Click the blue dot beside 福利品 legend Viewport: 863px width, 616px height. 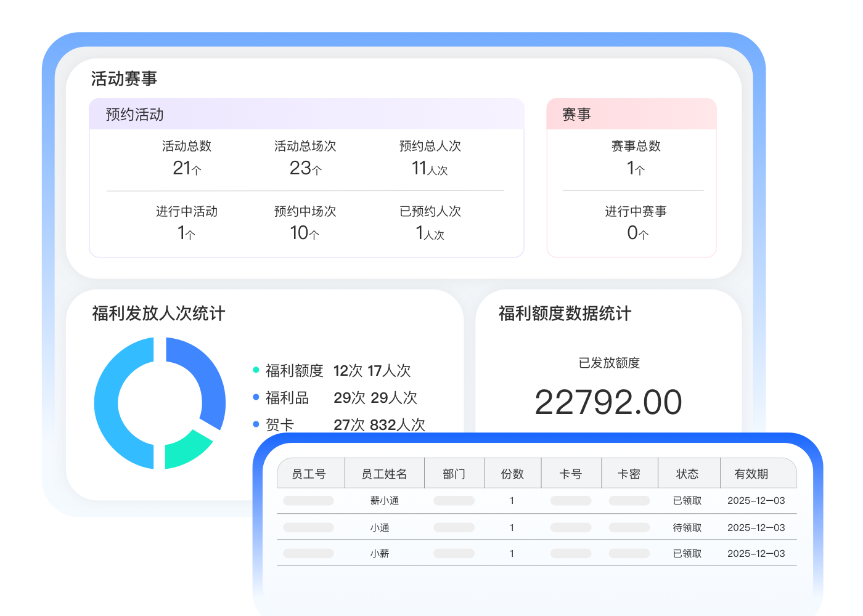pos(256,397)
